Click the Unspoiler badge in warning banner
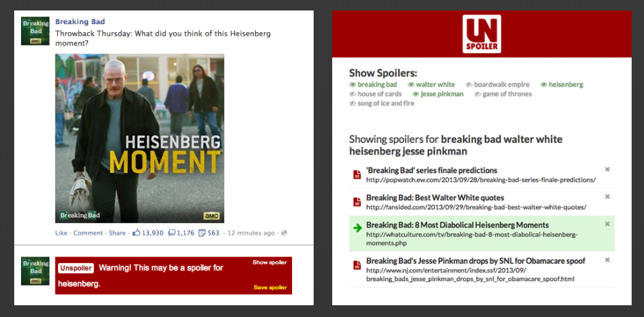 (x=76, y=268)
